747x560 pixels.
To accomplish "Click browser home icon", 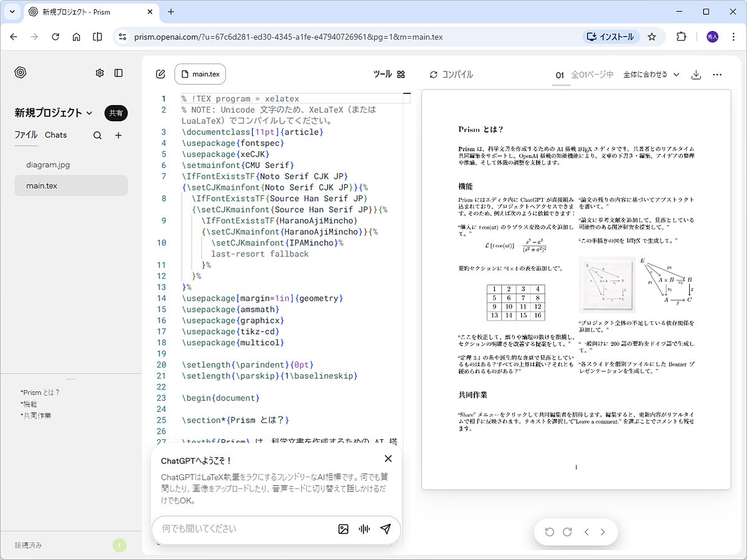I will (x=77, y=37).
